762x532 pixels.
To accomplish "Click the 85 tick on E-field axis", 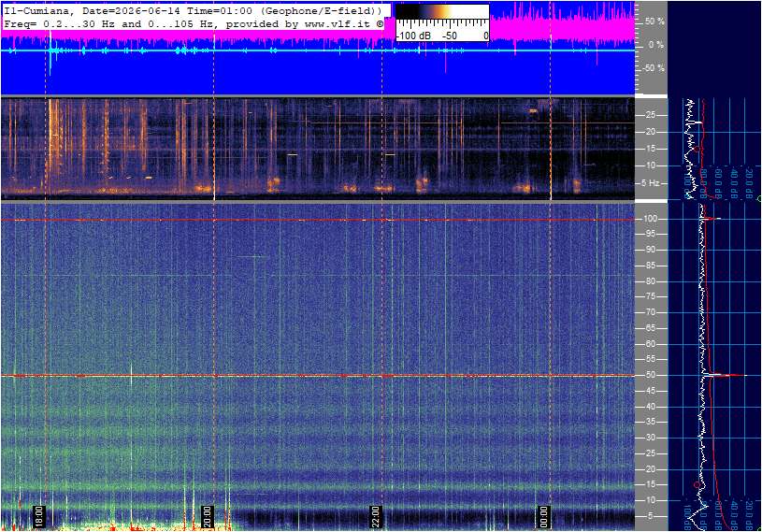I will click(x=650, y=266).
